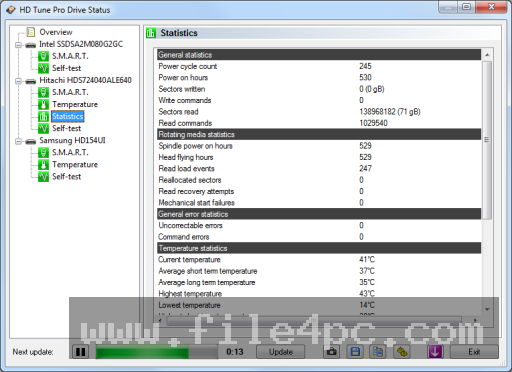Open Self-test for the Samsung drive
The image size is (512, 372).
coord(66,176)
